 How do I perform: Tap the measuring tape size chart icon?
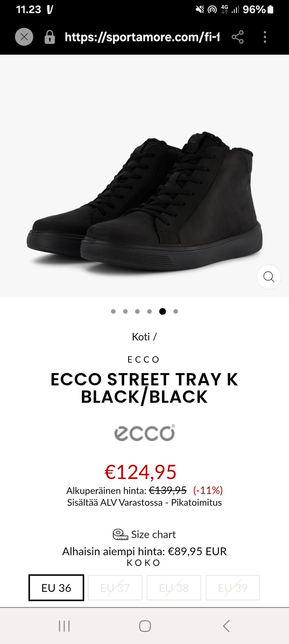pos(120,534)
